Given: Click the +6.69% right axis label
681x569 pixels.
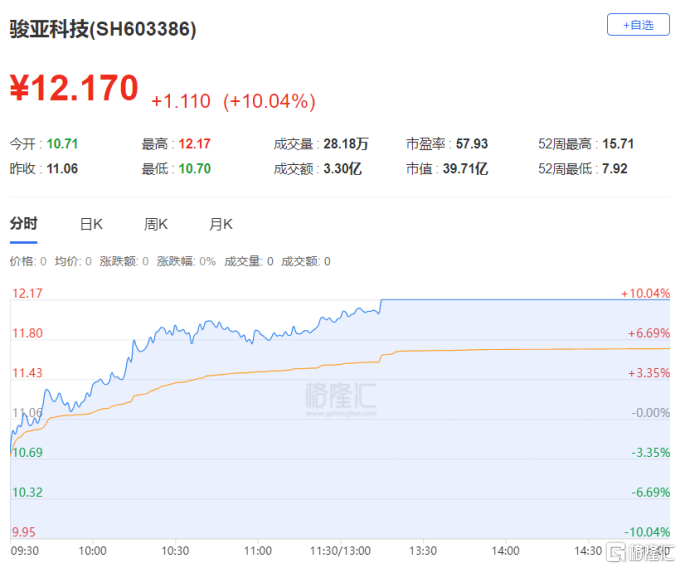Looking at the screenshot, I should [x=649, y=333].
